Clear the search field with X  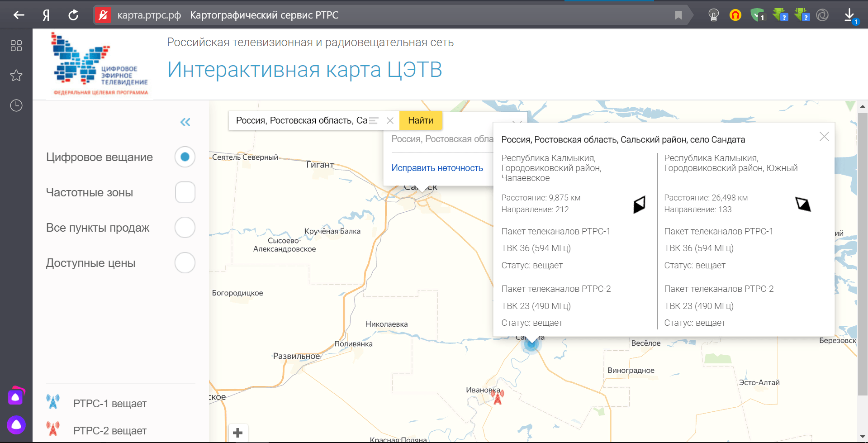point(390,121)
